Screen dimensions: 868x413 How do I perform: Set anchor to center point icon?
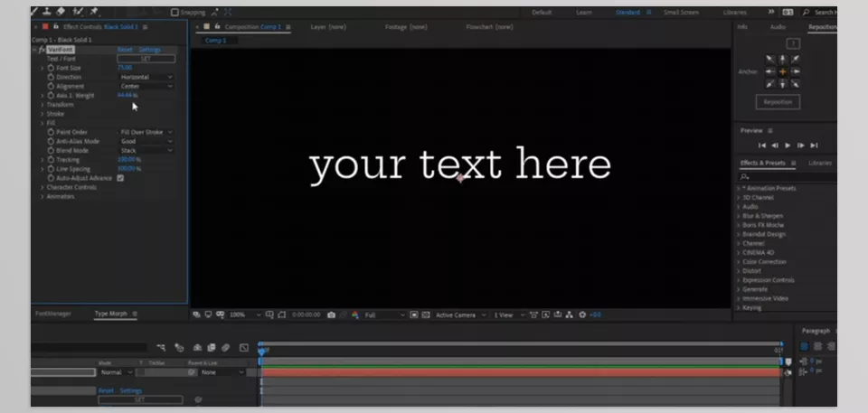(x=783, y=71)
